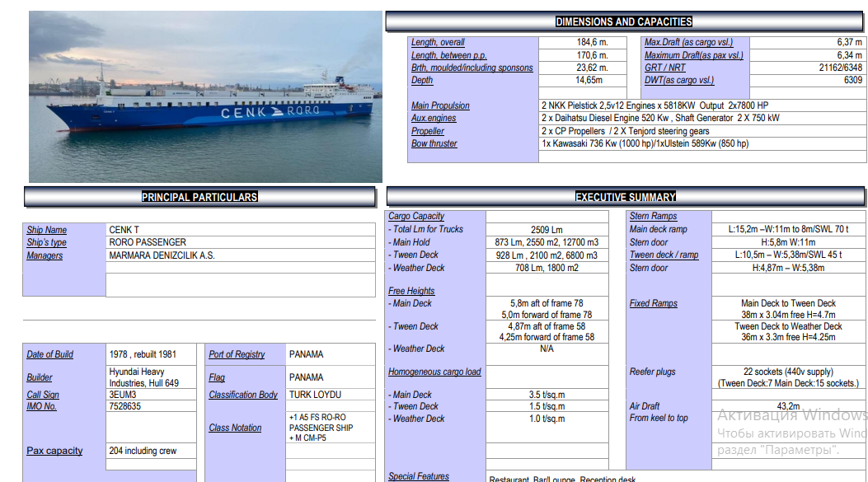Select the Air Draft 43,2m value
Viewport: 868px width, 482px height.
click(x=788, y=406)
